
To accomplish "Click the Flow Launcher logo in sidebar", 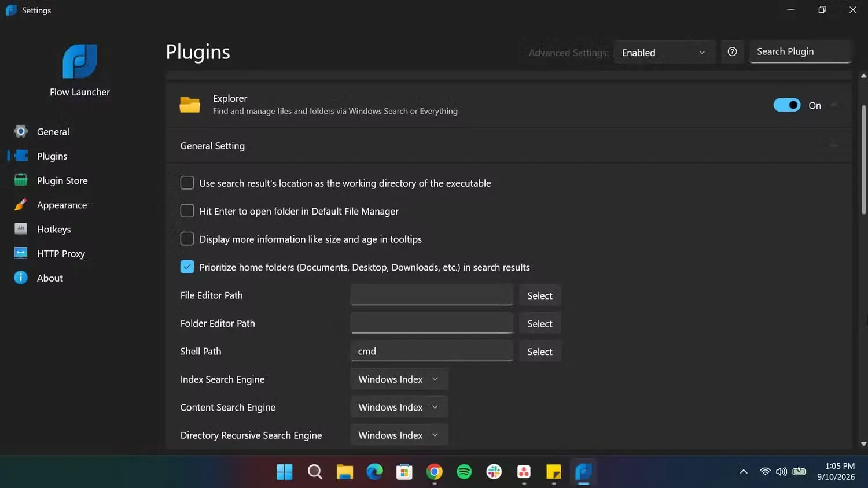I will click(79, 61).
